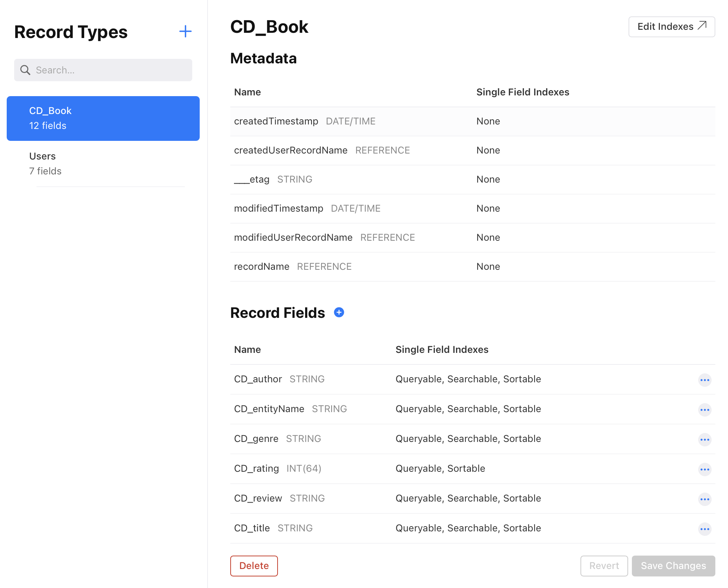Click the Revert button
The width and height of the screenshot is (728, 588).
click(604, 566)
